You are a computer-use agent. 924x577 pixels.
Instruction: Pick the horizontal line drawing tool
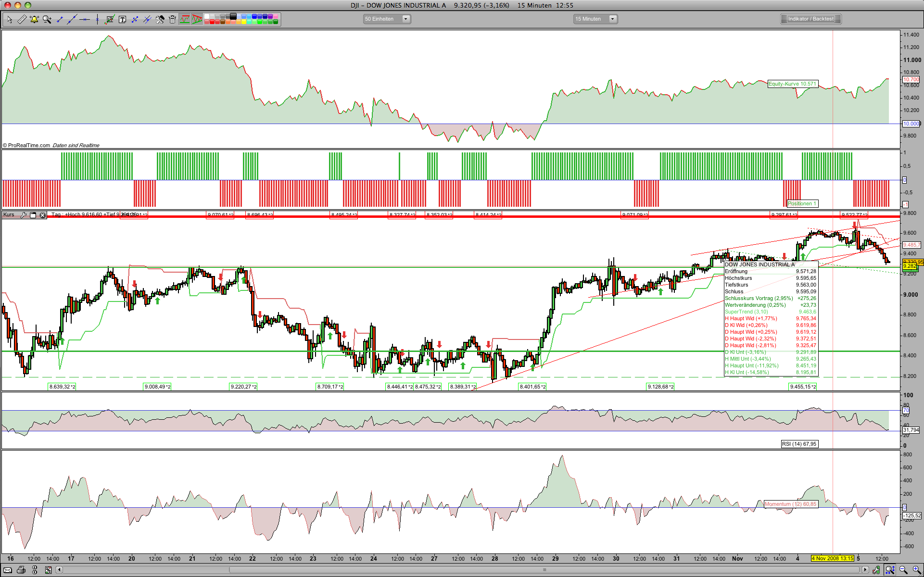85,19
